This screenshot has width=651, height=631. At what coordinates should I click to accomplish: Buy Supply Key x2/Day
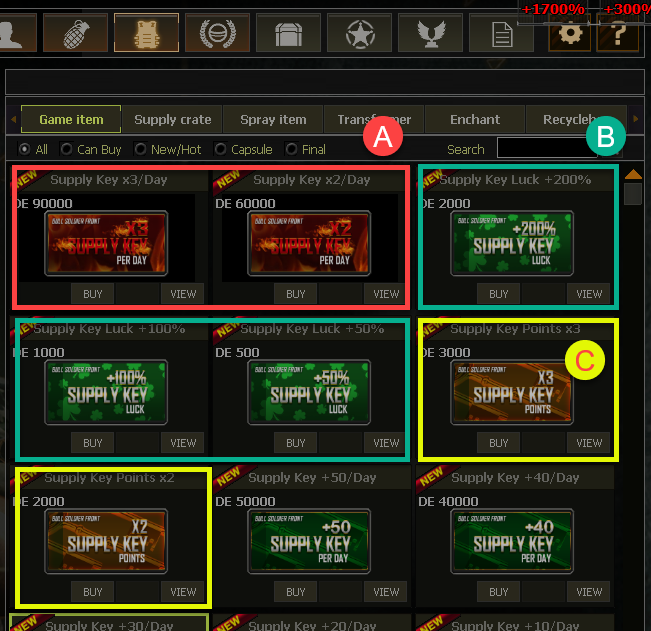pyautogui.click(x=296, y=294)
